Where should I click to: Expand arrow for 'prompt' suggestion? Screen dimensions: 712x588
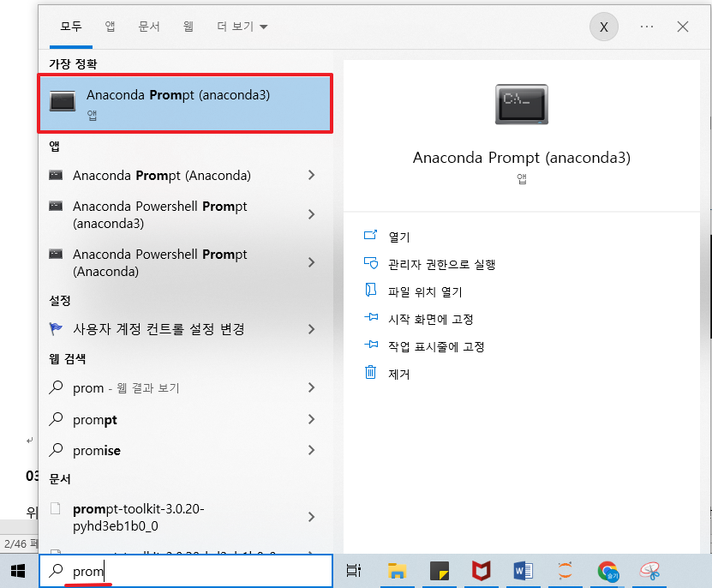point(312,419)
